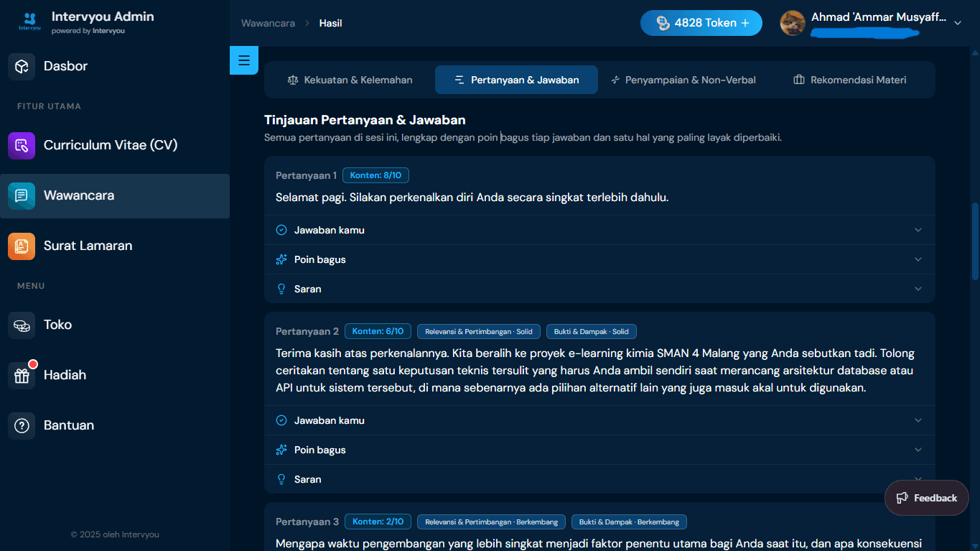The height and width of the screenshot is (551, 980).
Task: Expand Poin bagus under Pertanyaan 2
Action: click(x=599, y=450)
